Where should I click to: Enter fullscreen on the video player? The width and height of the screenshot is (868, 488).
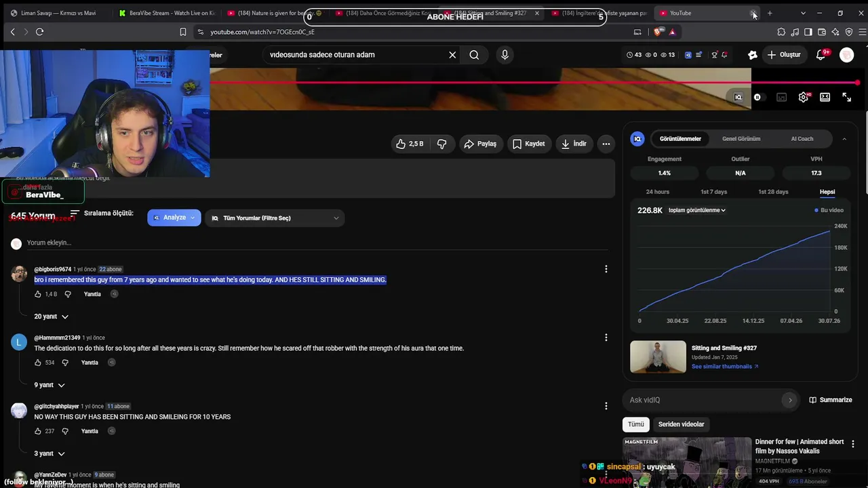point(847,97)
